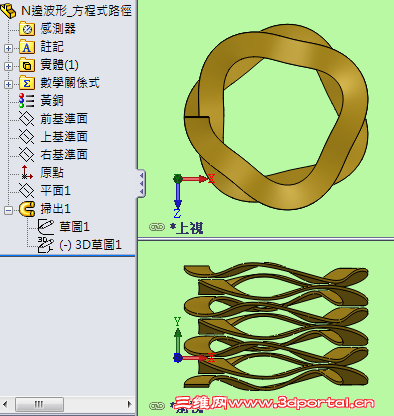Click the right arrow of the tree scrollbar
This screenshot has width=394, height=416.
tap(130, 404)
